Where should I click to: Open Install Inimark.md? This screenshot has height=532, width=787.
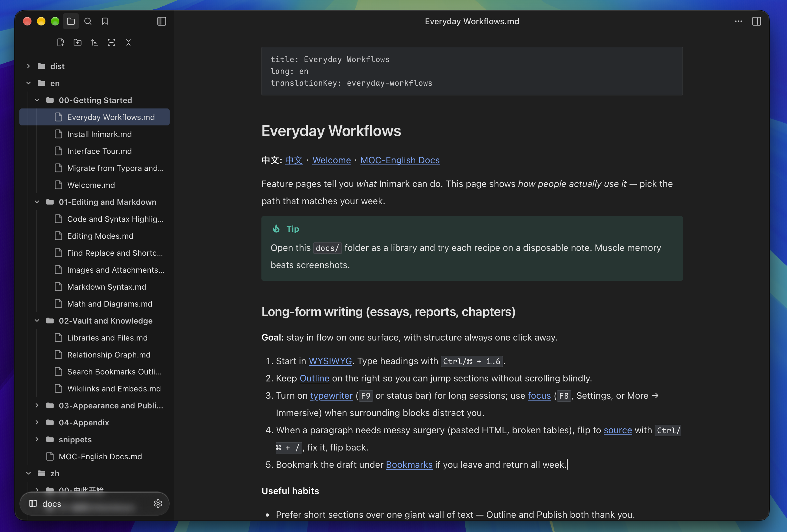pyautogui.click(x=95, y=134)
